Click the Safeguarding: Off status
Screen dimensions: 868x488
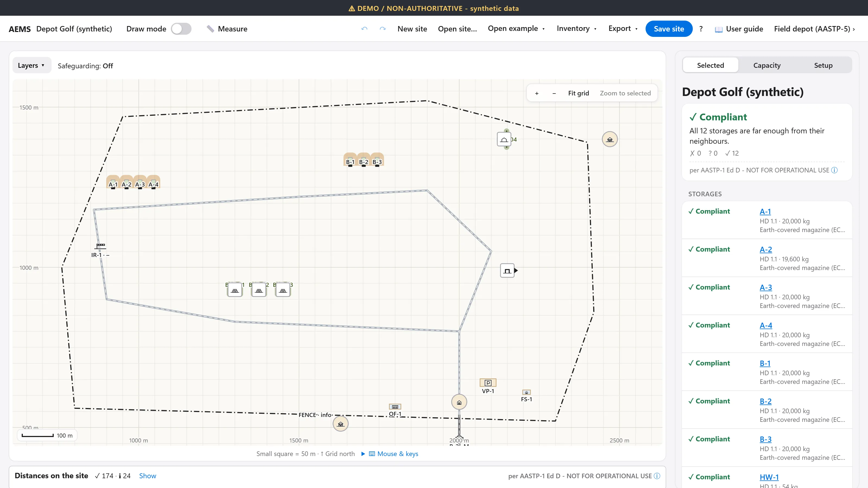pyautogui.click(x=85, y=66)
